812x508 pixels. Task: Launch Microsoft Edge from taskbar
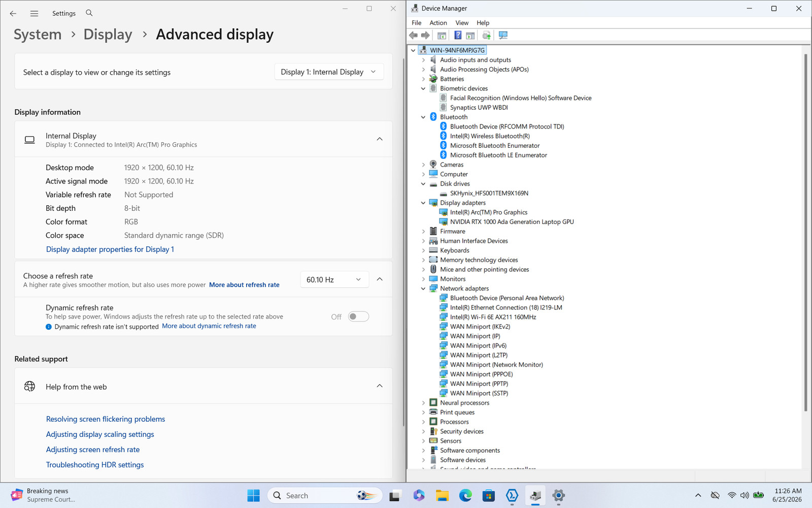[465, 495]
